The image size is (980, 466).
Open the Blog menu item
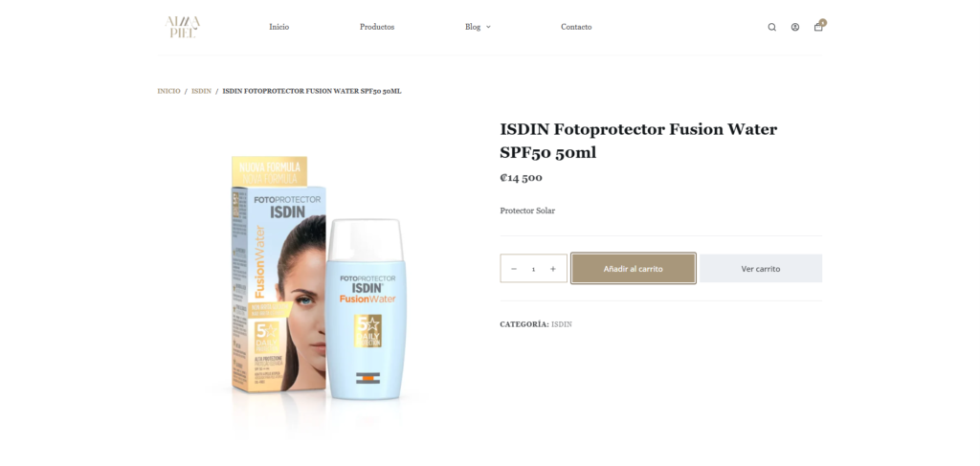click(x=473, y=27)
